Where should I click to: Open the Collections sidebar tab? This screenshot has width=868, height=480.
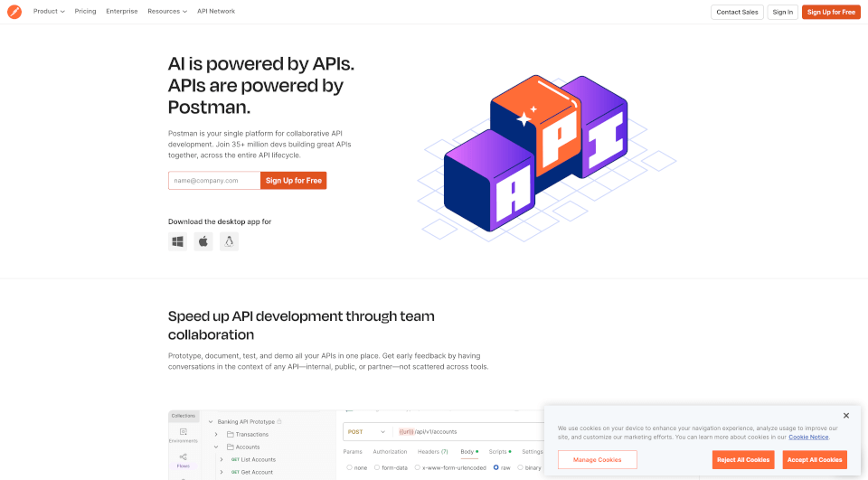pyautogui.click(x=184, y=416)
